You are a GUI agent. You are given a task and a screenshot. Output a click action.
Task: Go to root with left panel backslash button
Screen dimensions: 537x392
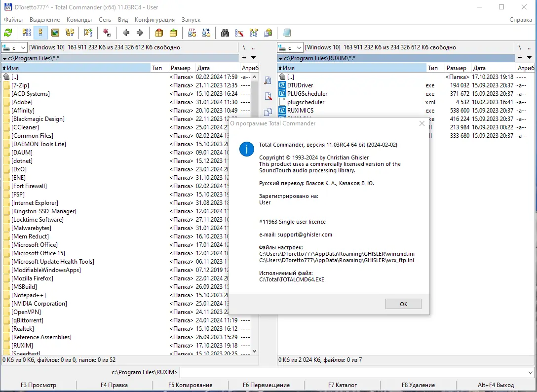click(x=244, y=47)
